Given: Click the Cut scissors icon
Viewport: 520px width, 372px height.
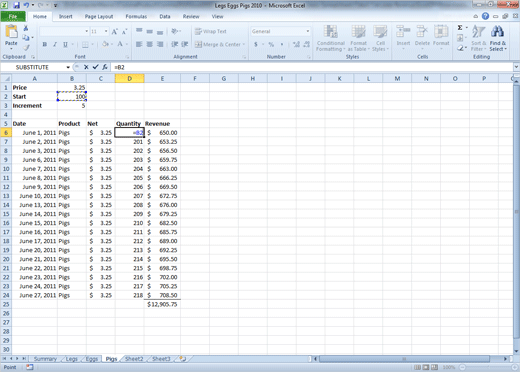Looking at the screenshot, I should 26,28.
